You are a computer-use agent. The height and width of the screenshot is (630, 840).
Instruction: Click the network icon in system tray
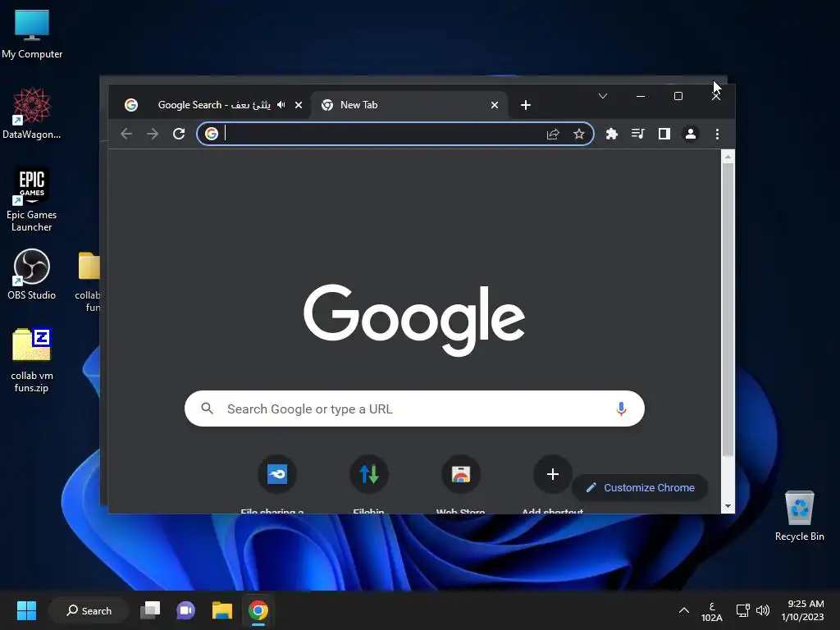coord(743,610)
